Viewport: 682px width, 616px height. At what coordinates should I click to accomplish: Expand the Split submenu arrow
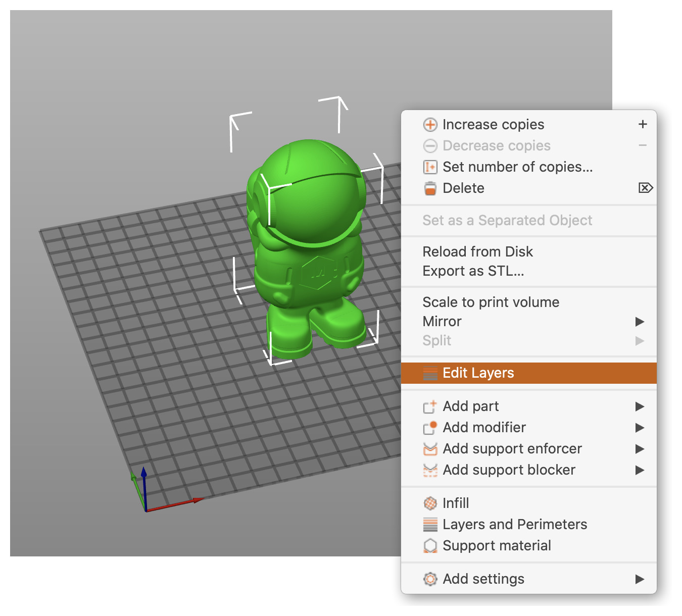point(640,341)
